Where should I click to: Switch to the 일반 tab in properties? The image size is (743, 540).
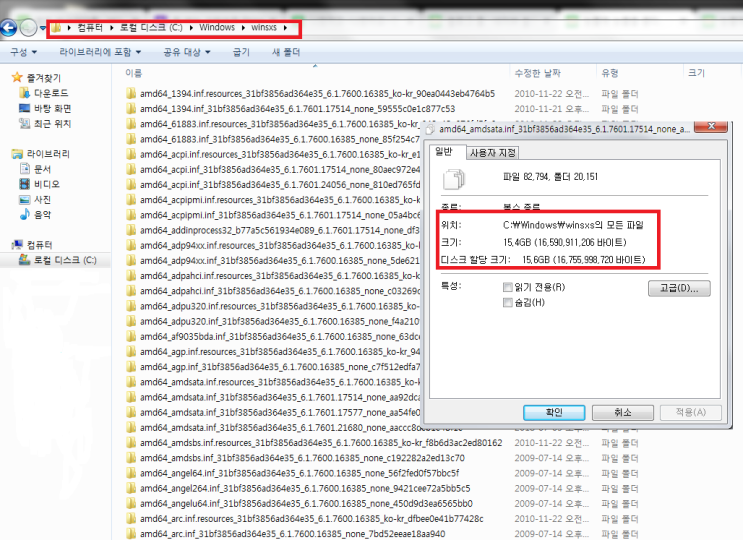tap(447, 152)
